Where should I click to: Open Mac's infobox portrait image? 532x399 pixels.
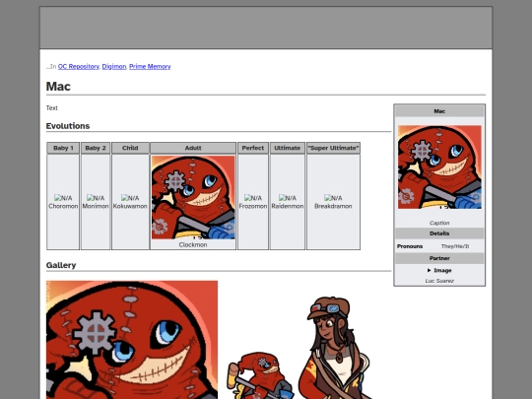point(439,166)
